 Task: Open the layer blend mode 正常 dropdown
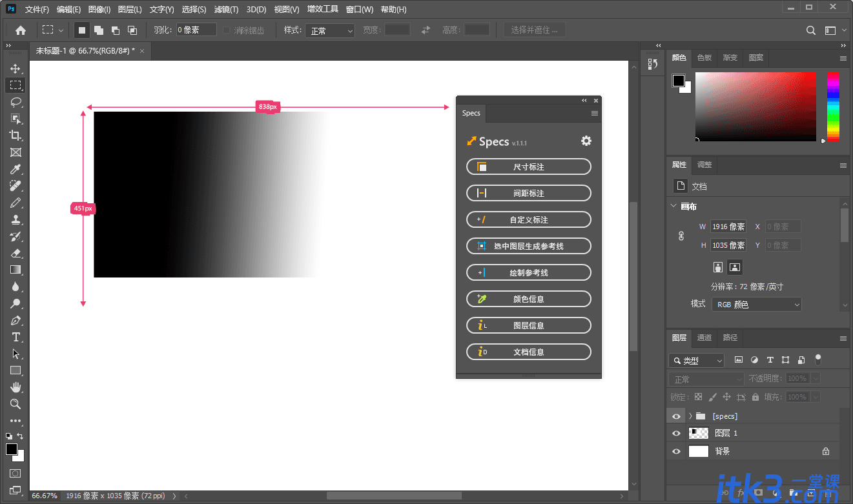pos(707,379)
